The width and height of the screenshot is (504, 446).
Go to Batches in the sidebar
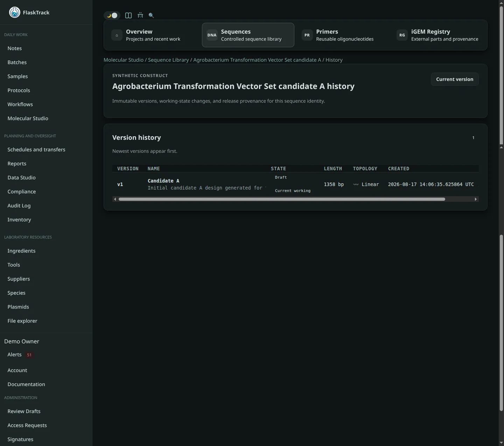[x=17, y=62]
